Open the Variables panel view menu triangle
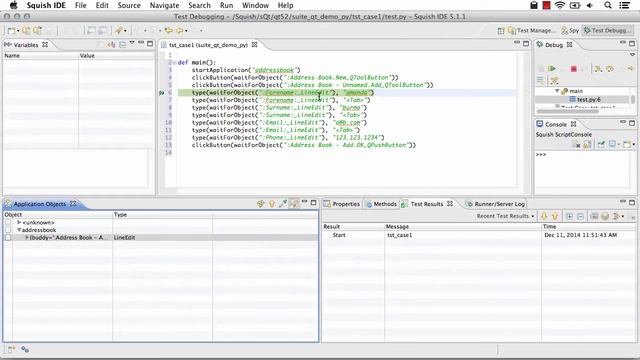Image resolution: width=640 pixels, height=360 pixels. tap(132, 43)
